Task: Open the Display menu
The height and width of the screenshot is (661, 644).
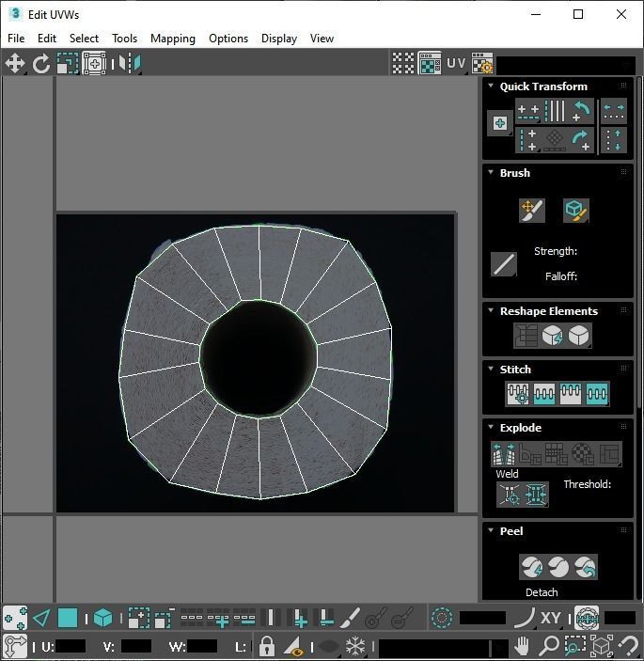Action: click(279, 39)
